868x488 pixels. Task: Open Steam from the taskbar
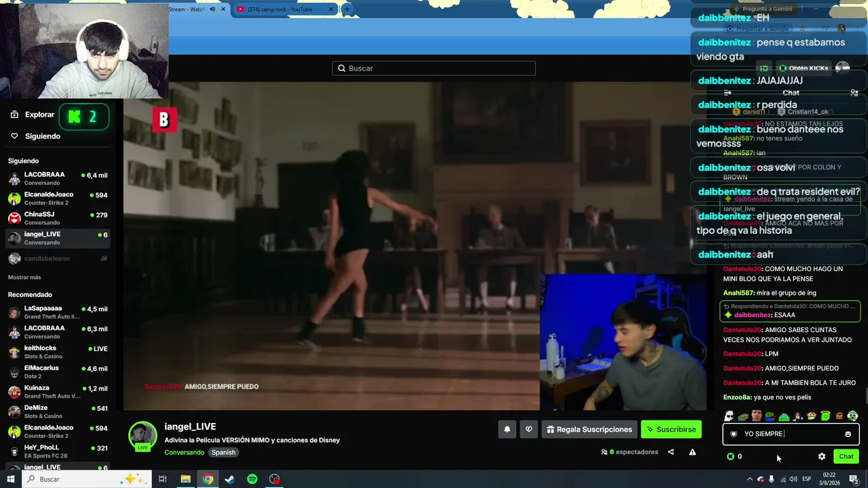(x=230, y=479)
